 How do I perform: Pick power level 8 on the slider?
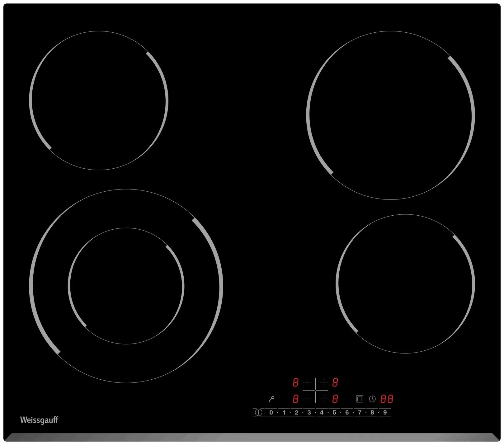click(x=372, y=412)
